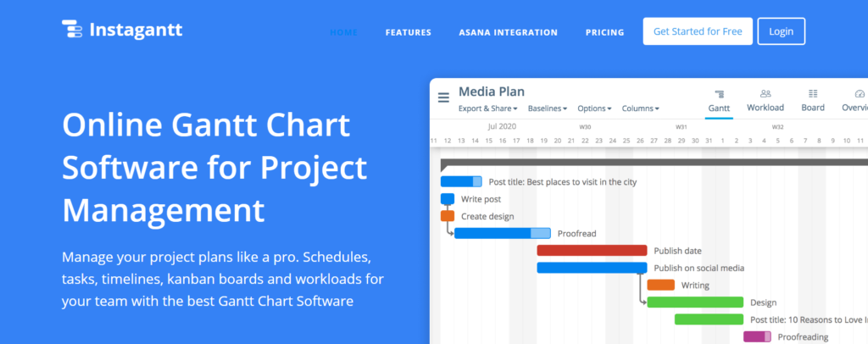
Task: Select Pricing in the navigation
Action: pyautogui.click(x=604, y=32)
